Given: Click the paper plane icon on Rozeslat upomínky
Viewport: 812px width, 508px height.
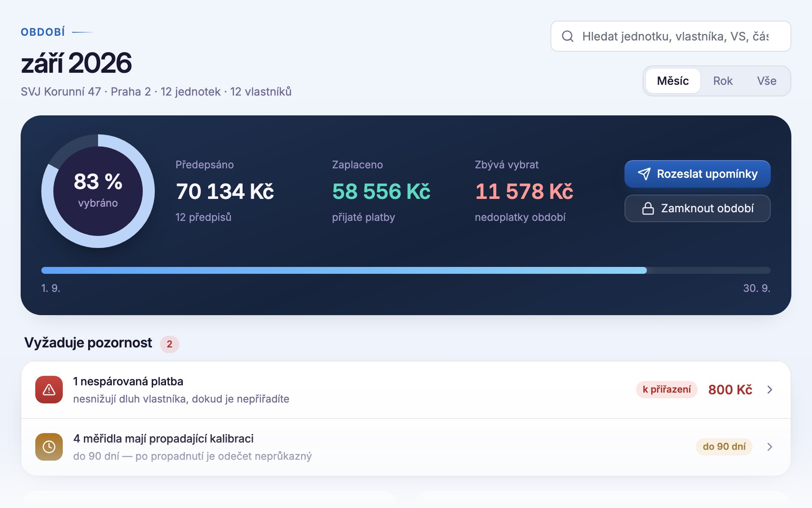Looking at the screenshot, I should pos(644,174).
